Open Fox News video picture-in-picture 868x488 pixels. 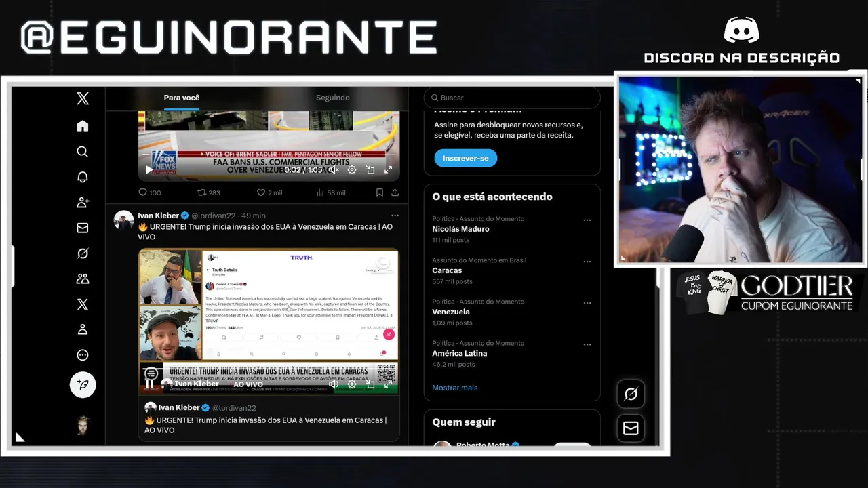(370, 170)
